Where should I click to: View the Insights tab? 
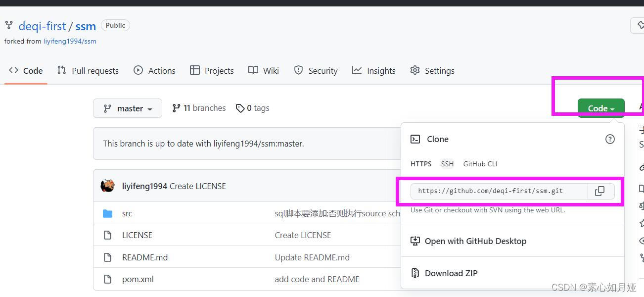[x=374, y=71]
